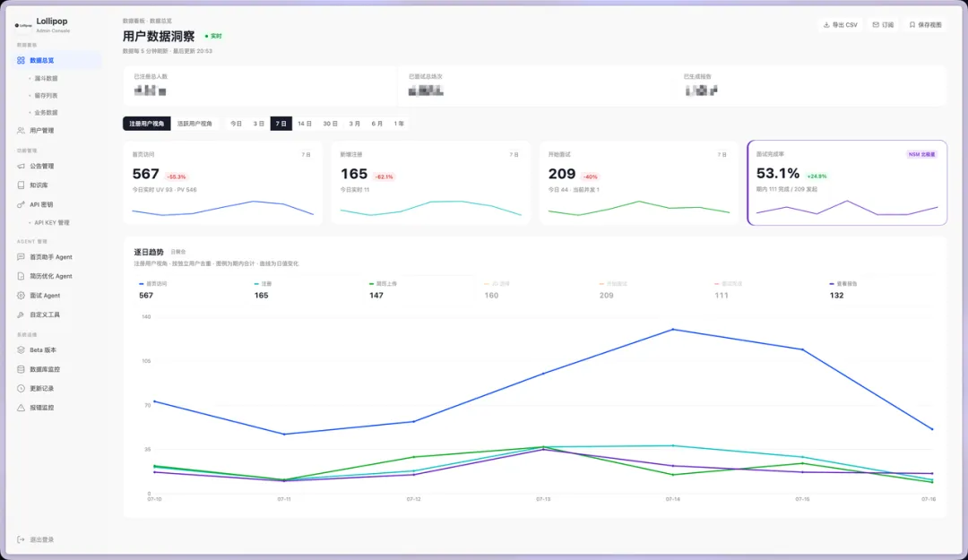Open 数据库监控 with the database icon
The image size is (968, 560).
21,369
